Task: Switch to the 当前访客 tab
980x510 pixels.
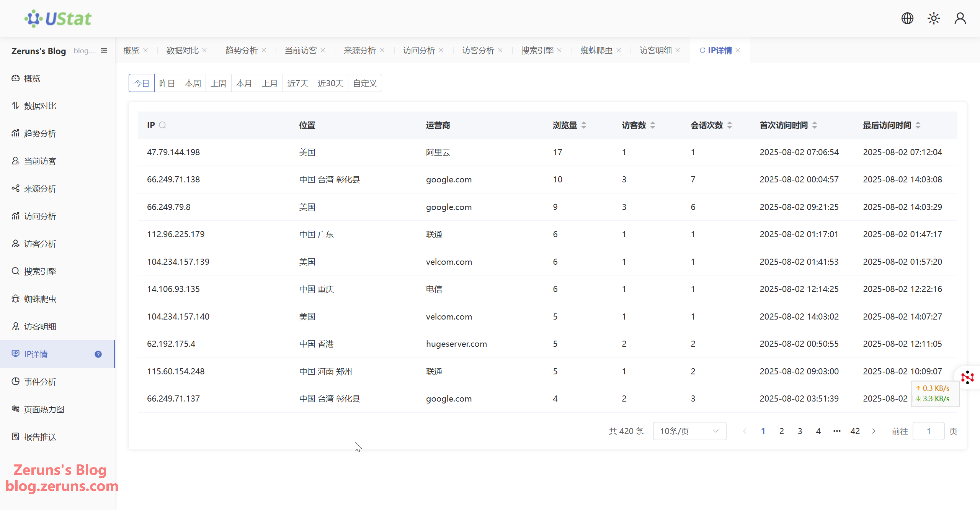Action: [301, 51]
